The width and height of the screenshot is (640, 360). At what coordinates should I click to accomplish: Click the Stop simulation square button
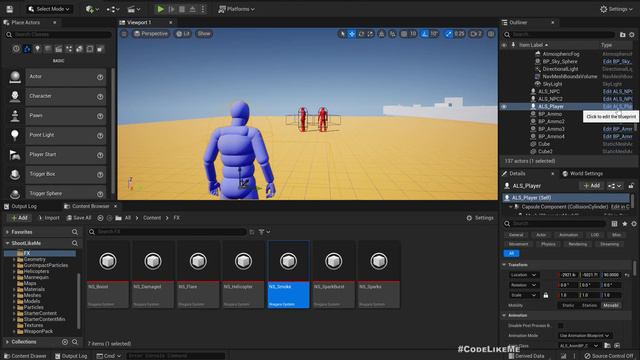[x=182, y=9]
